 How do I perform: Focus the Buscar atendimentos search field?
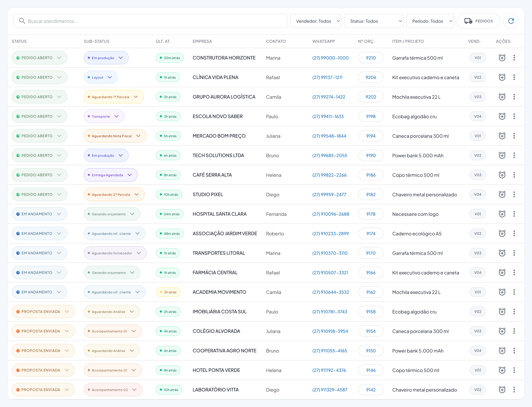click(x=150, y=21)
